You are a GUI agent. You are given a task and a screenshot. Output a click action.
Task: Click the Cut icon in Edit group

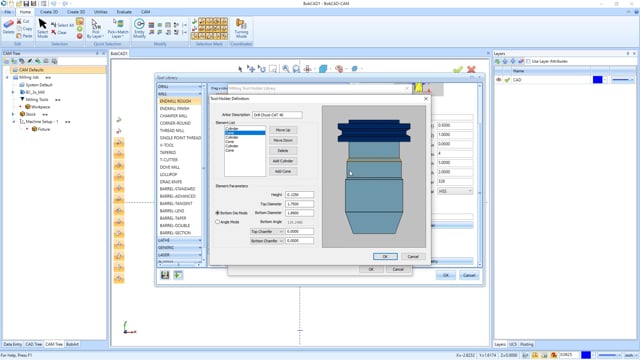pos(19,21)
